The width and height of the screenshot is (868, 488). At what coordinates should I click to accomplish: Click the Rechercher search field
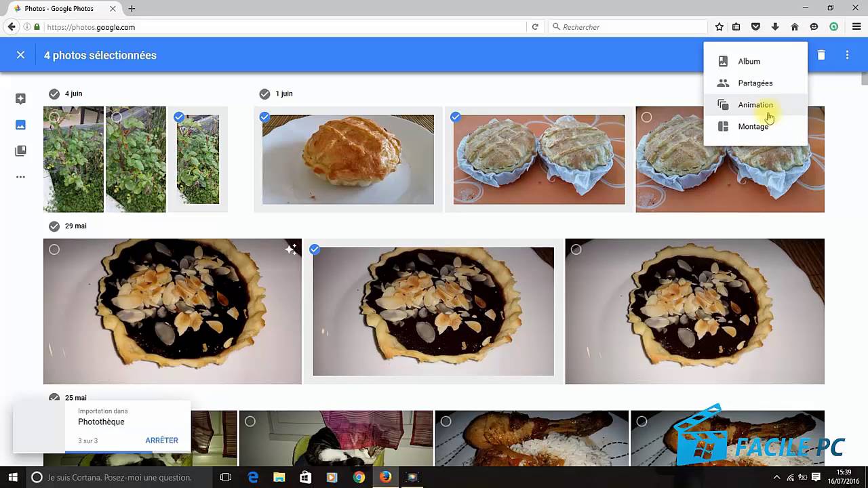[627, 27]
